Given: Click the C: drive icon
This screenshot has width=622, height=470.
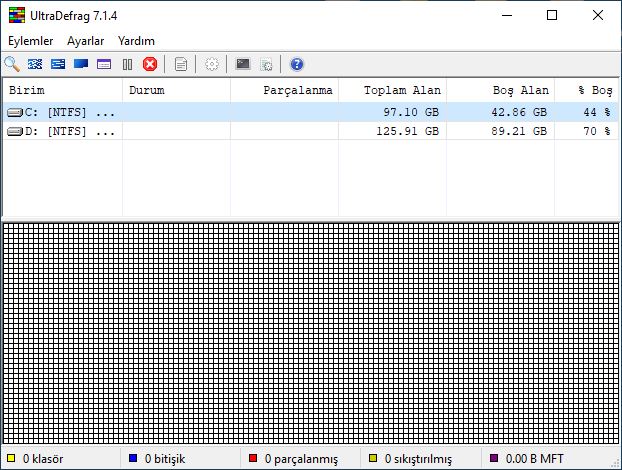Looking at the screenshot, I should coord(15,113).
